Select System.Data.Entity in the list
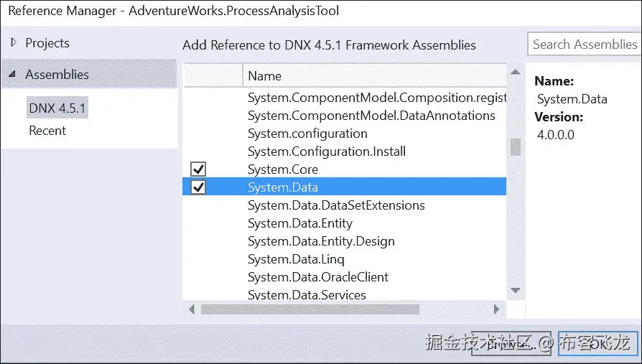This screenshot has width=642, height=364. click(299, 223)
